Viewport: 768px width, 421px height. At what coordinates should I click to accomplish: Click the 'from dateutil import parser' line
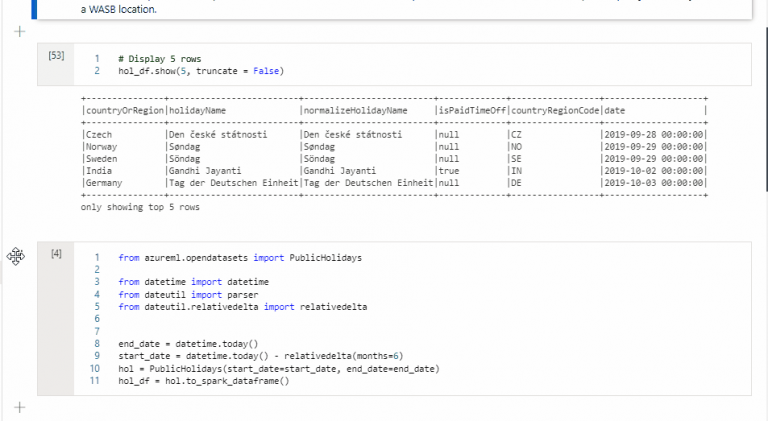coord(188,295)
